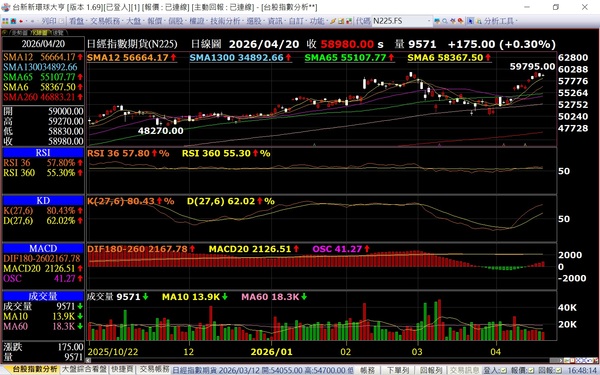Click the monitor icon right of N225.FS

437,21
